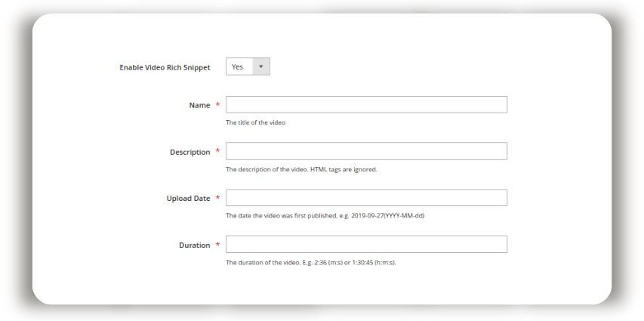644x321 pixels.
Task: Click the hint 'The title of the video'
Action: [x=255, y=122]
